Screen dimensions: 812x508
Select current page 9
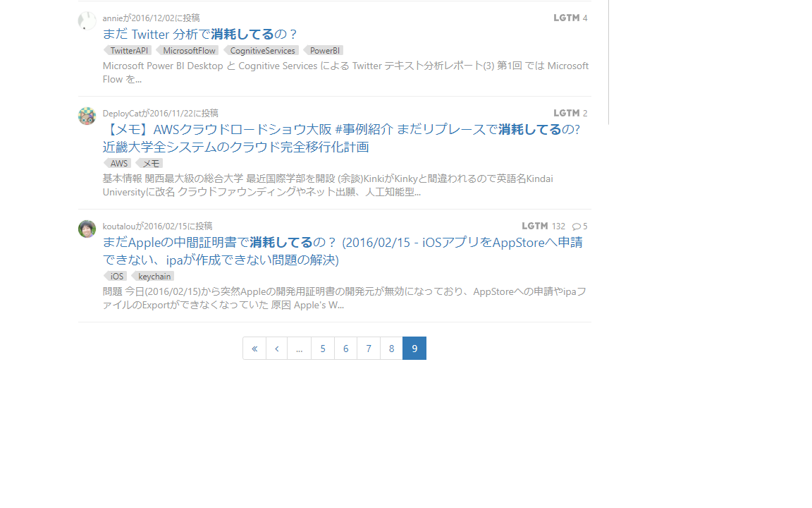[x=414, y=349]
